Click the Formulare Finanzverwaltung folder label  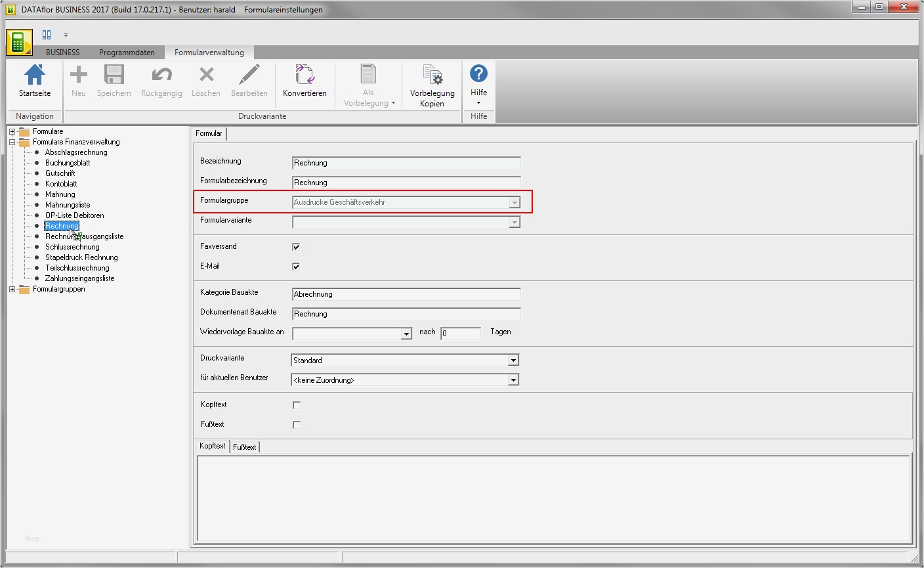coord(76,142)
